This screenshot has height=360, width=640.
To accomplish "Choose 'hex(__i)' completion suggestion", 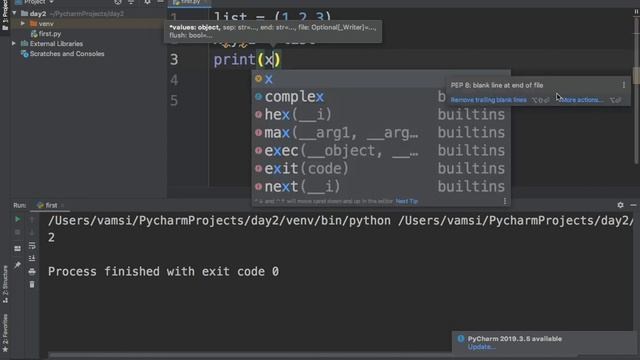I will [380, 115].
